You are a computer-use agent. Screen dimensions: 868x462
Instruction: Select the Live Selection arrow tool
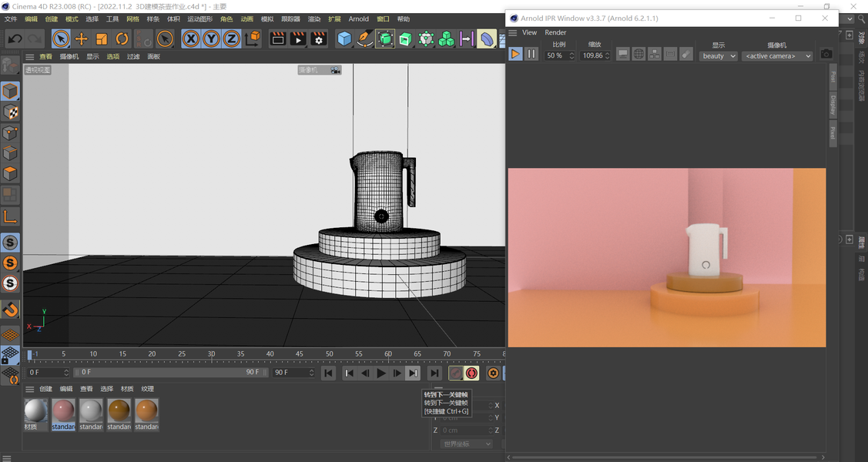tap(61, 38)
